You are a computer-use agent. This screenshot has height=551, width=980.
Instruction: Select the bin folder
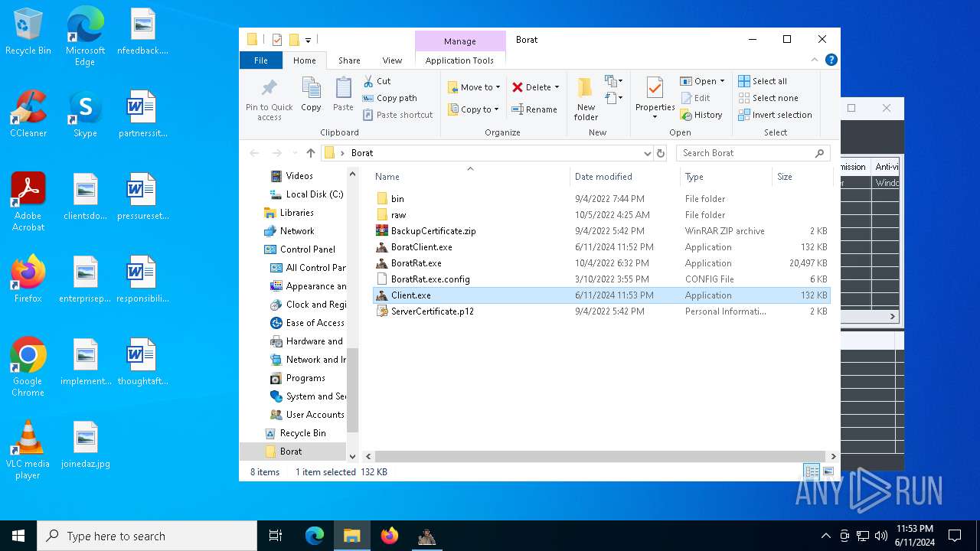601,199
